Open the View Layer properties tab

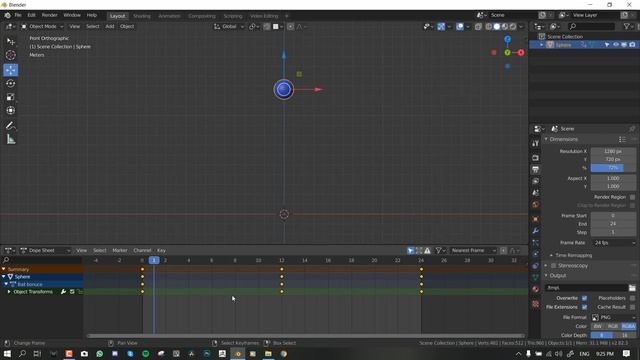(x=536, y=181)
